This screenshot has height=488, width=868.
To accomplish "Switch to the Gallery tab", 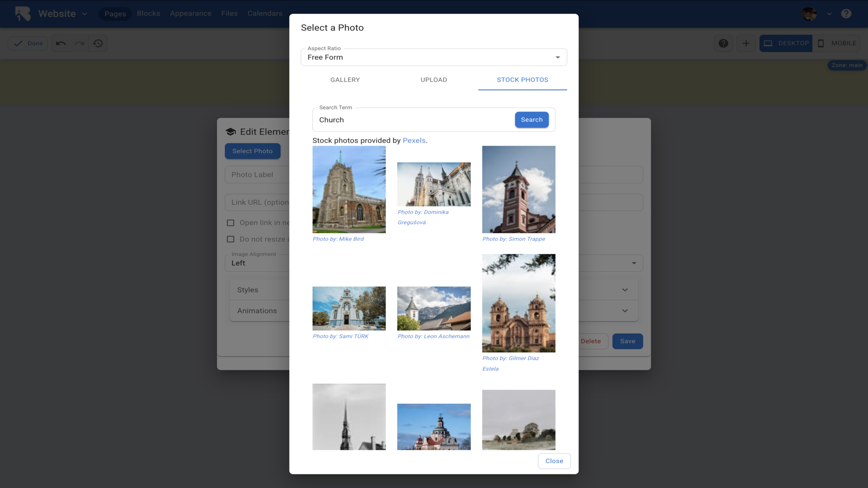I will [345, 80].
